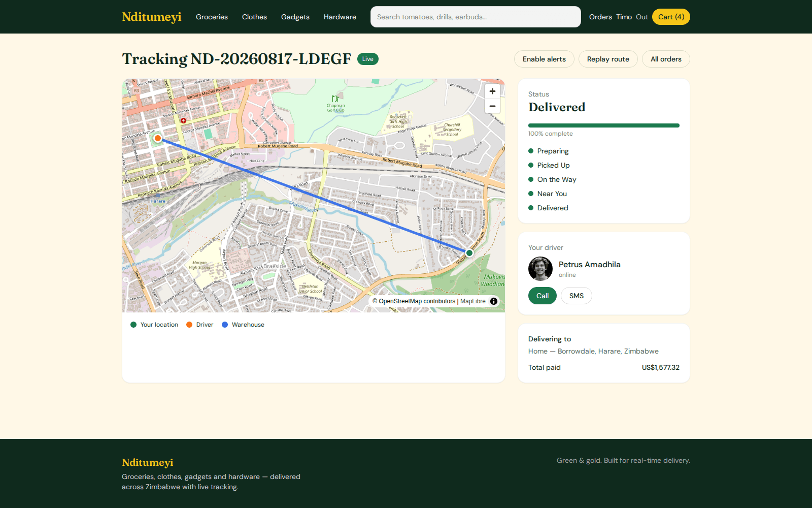Click the driver name Petrus Amadhila

(590, 264)
